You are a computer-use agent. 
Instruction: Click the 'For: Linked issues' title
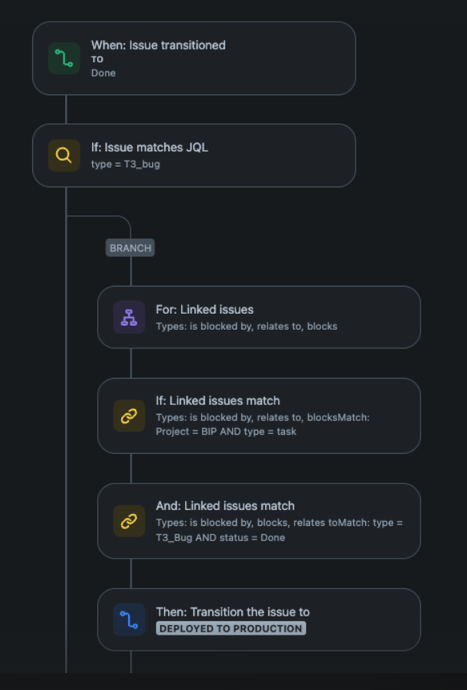coord(205,309)
